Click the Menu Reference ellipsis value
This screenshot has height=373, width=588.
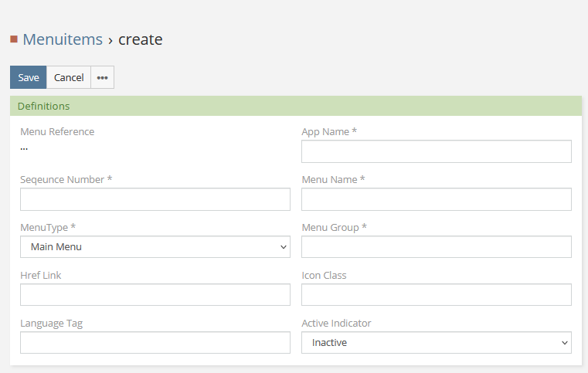click(24, 147)
